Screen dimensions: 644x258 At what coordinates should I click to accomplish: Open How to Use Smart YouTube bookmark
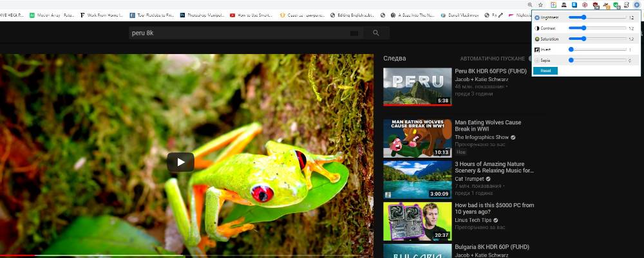pyautogui.click(x=252, y=15)
